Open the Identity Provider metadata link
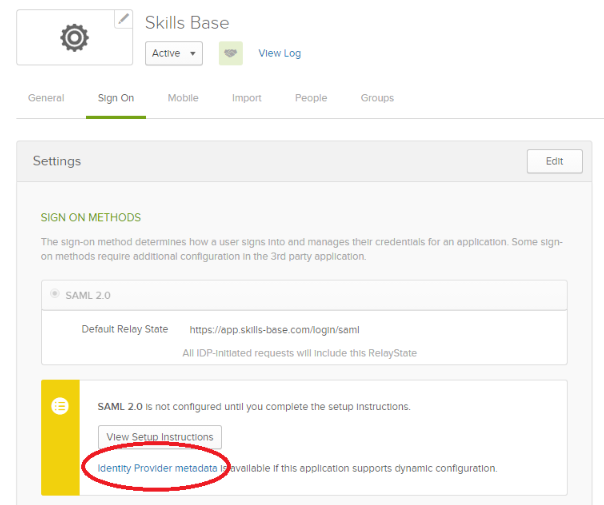Viewport: 604px width, 505px height. (x=157, y=467)
